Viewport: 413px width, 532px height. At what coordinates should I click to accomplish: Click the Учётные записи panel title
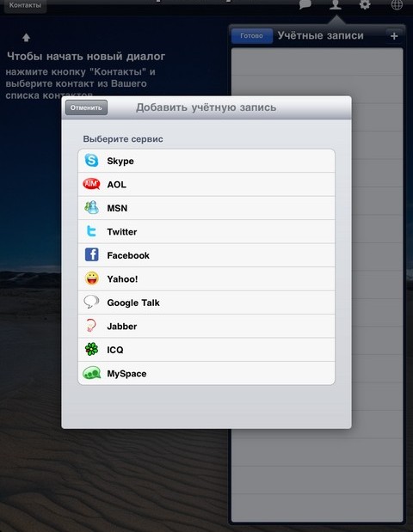[320, 35]
